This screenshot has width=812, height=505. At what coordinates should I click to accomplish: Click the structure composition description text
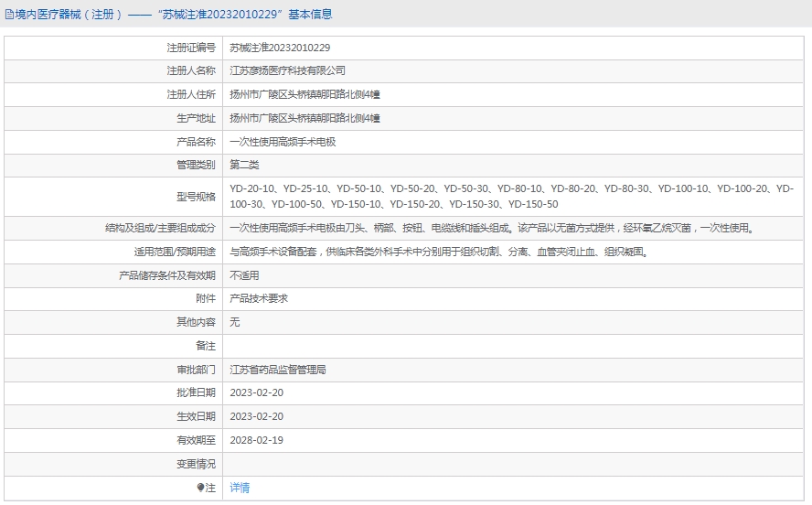492,229
